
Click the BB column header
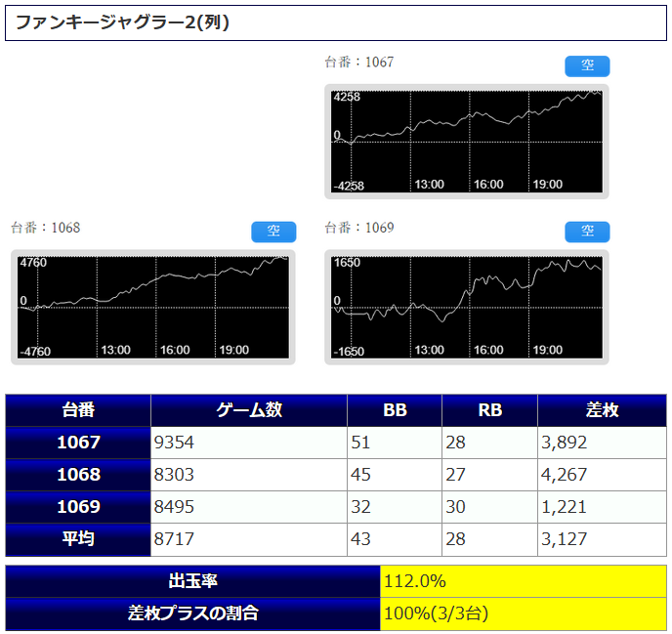point(395,410)
